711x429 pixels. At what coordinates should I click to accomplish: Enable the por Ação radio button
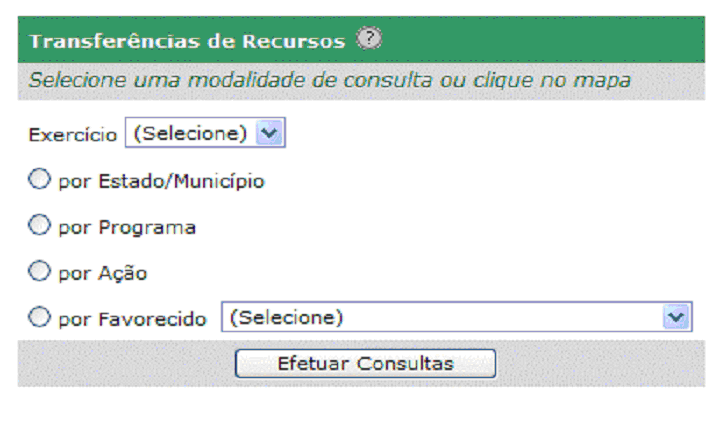coord(39,271)
